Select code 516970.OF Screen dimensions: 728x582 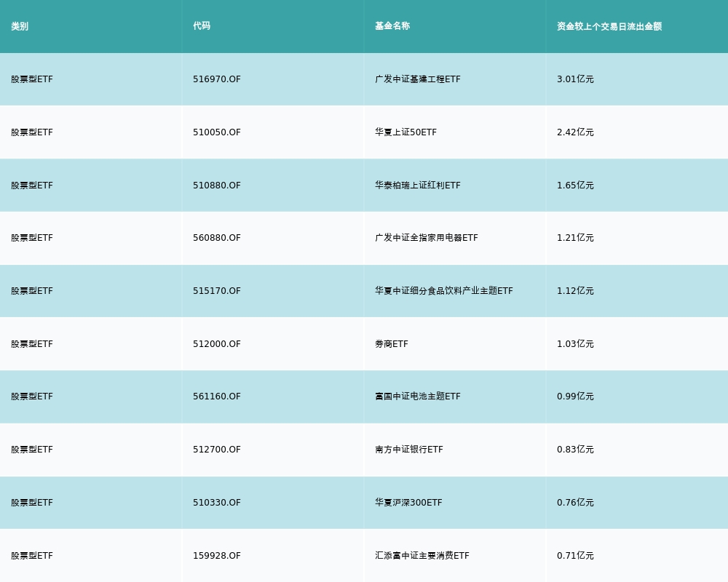217,79
